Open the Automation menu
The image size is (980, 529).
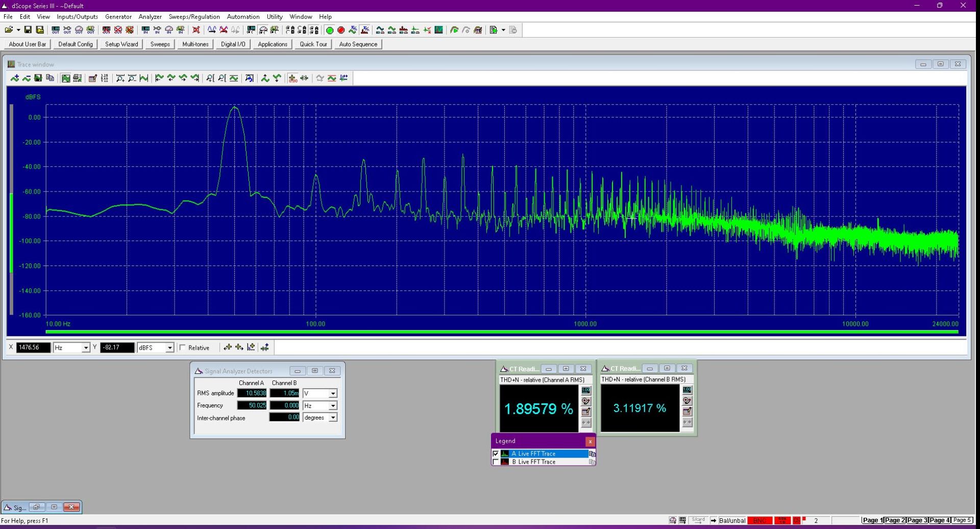[x=243, y=17]
